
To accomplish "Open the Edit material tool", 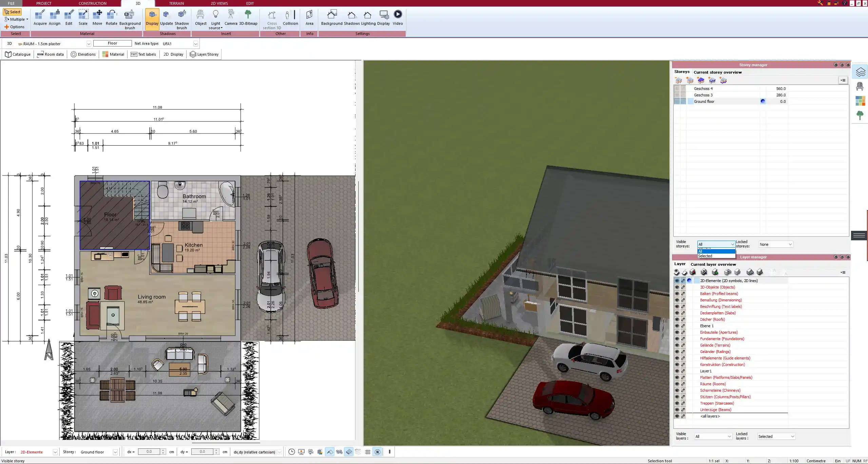I will [x=69, y=18].
